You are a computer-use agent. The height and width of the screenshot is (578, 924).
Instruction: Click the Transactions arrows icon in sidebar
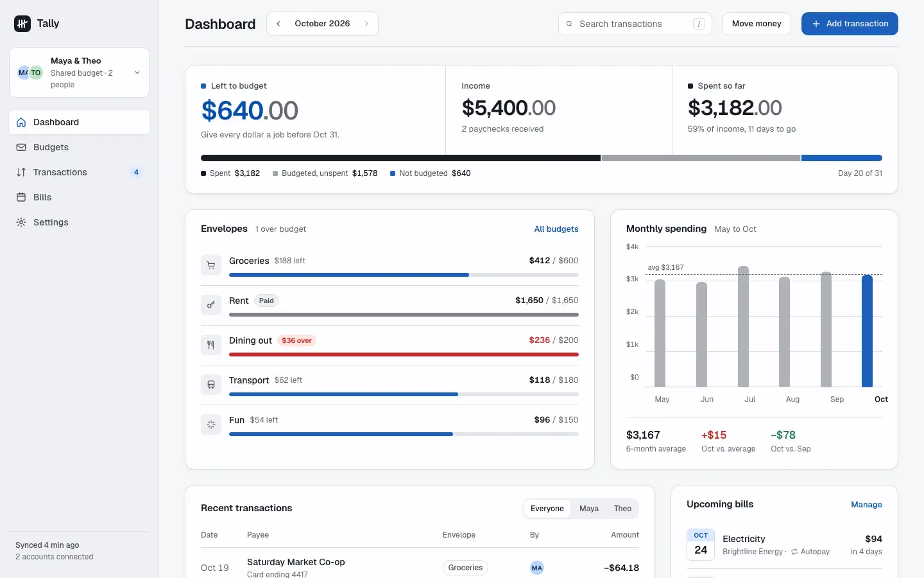21,172
